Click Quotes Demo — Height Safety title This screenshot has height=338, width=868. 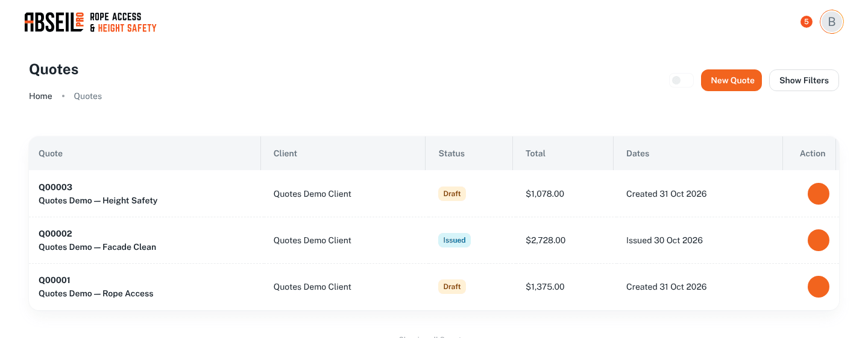(98, 200)
